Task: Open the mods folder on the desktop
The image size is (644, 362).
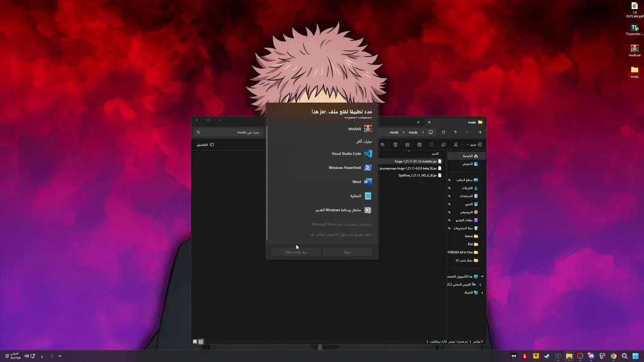Action: (634, 72)
